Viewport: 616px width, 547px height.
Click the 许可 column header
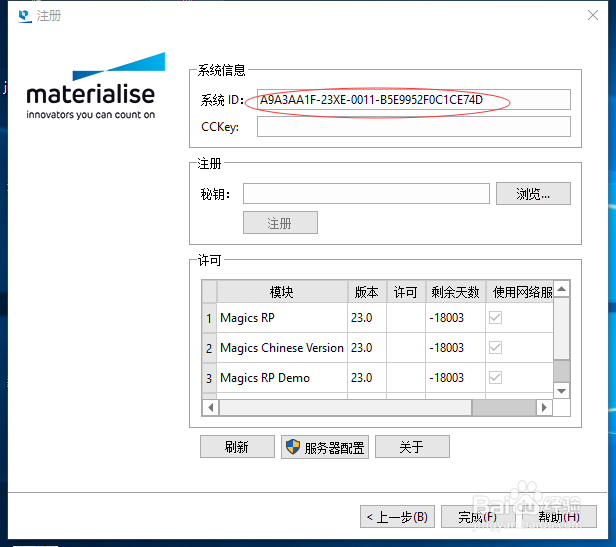[x=406, y=292]
